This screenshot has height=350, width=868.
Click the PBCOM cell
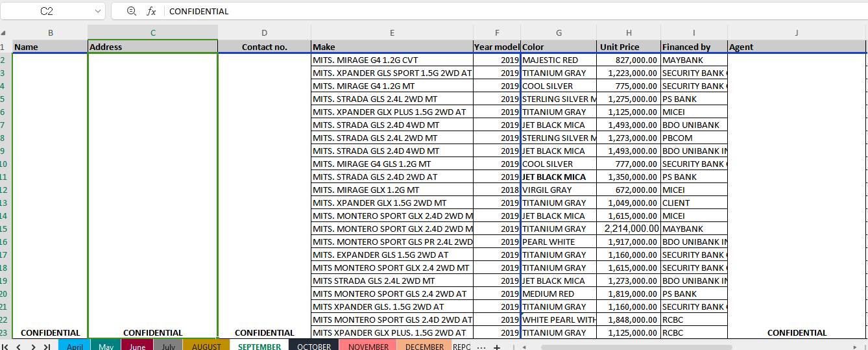pos(694,138)
